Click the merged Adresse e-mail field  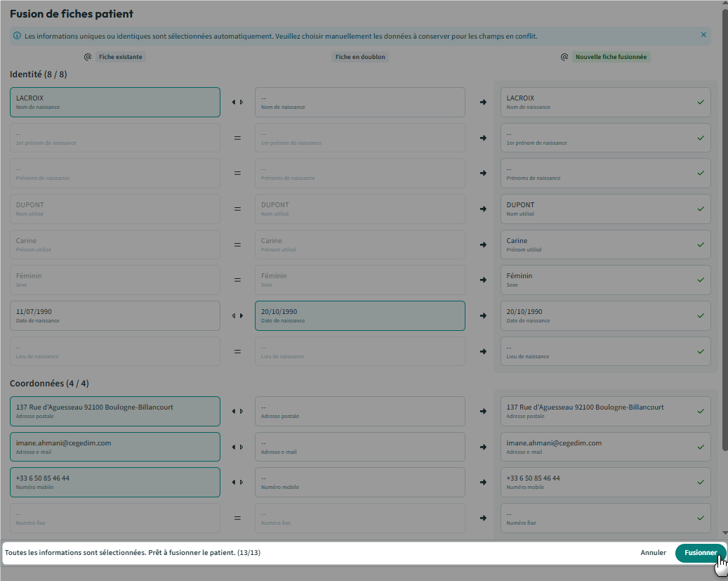tap(605, 447)
